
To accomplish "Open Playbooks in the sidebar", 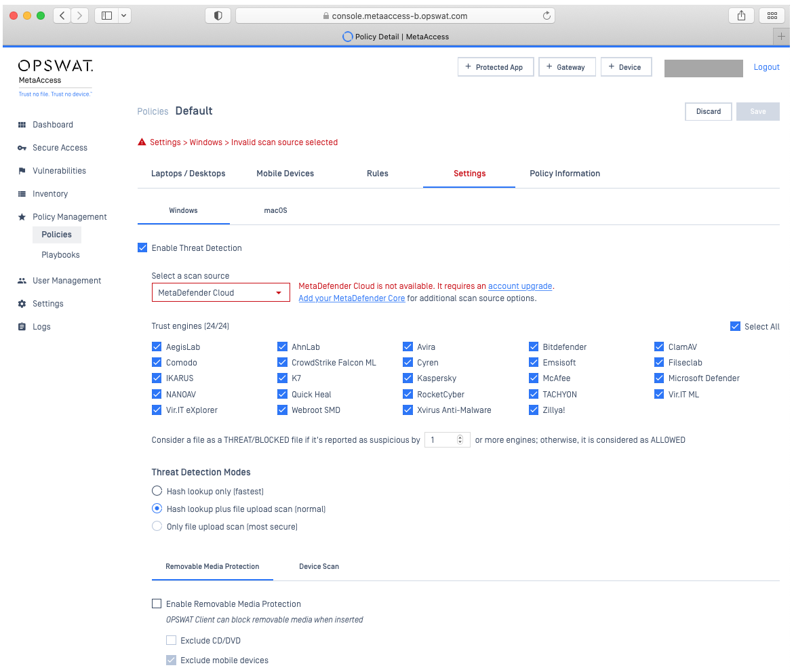I will (x=61, y=255).
